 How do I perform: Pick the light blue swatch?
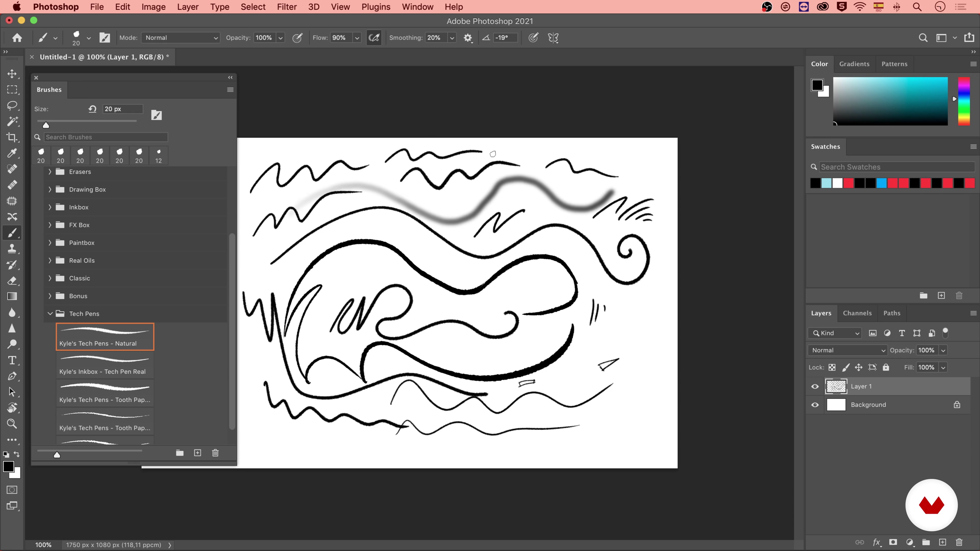pos(826,183)
